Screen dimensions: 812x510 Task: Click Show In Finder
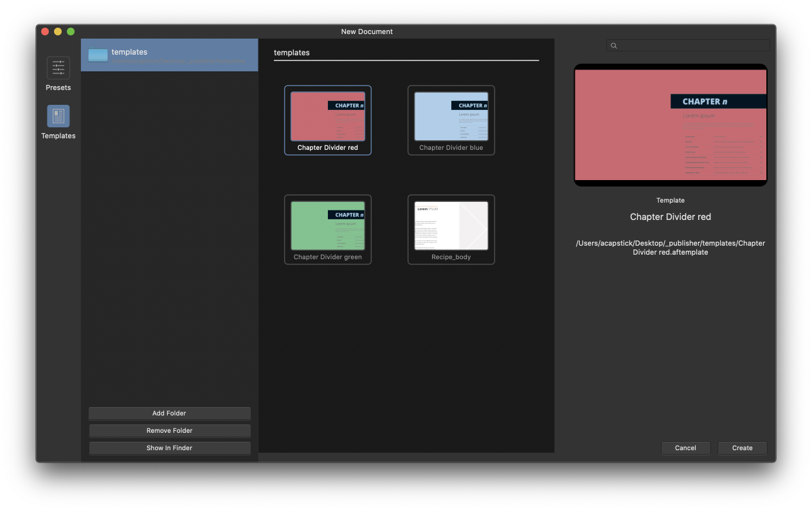click(x=169, y=448)
